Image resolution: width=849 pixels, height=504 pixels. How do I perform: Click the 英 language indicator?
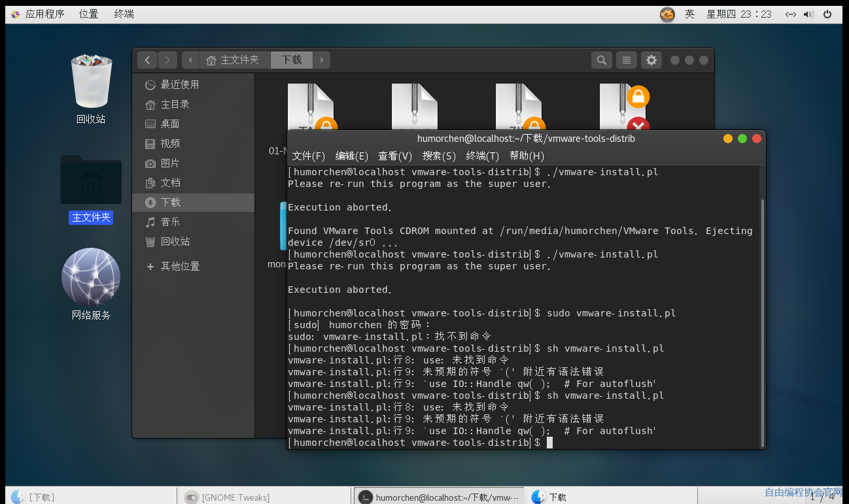[689, 14]
